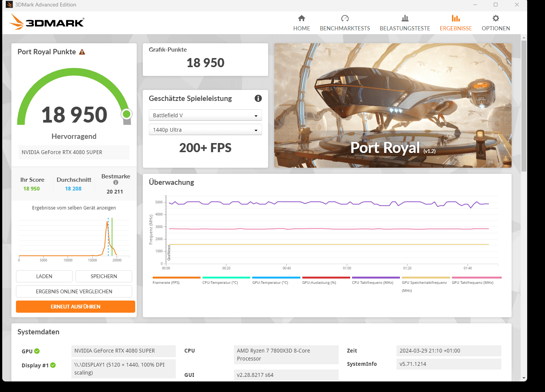This screenshot has height=392, width=545.
Task: Click the Systemdaten heading
Action: 38,332
